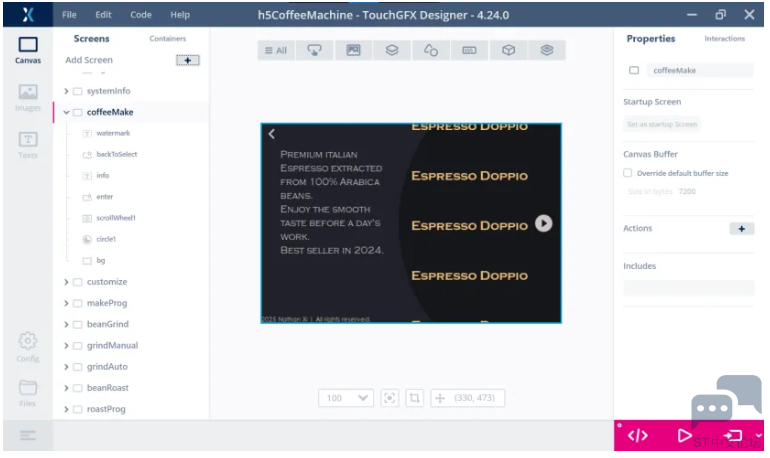This screenshot has height=458, width=770.
Task: Select the circle1 widget in tree
Action: (x=106, y=240)
